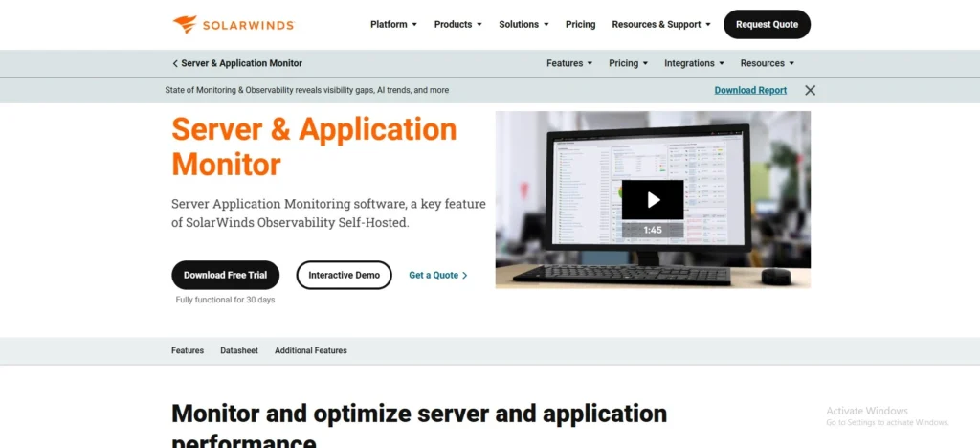Image resolution: width=980 pixels, height=448 pixels.
Task: Click 'State of Monitoring & Observability' banner text
Action: (307, 90)
